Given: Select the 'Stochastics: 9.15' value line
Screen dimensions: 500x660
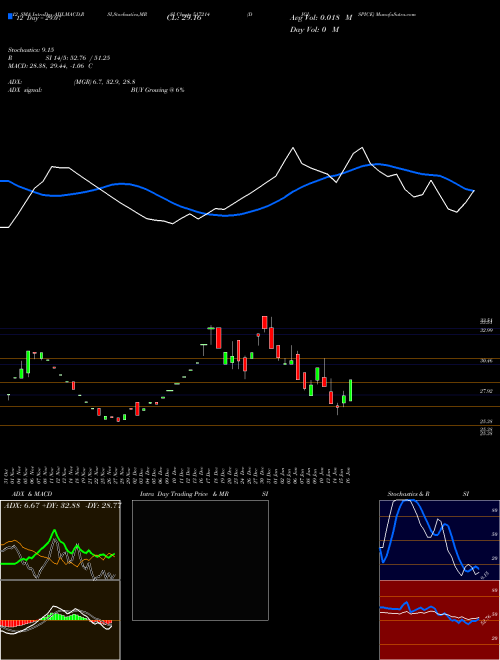Looking at the screenshot, I should pos(31,50).
